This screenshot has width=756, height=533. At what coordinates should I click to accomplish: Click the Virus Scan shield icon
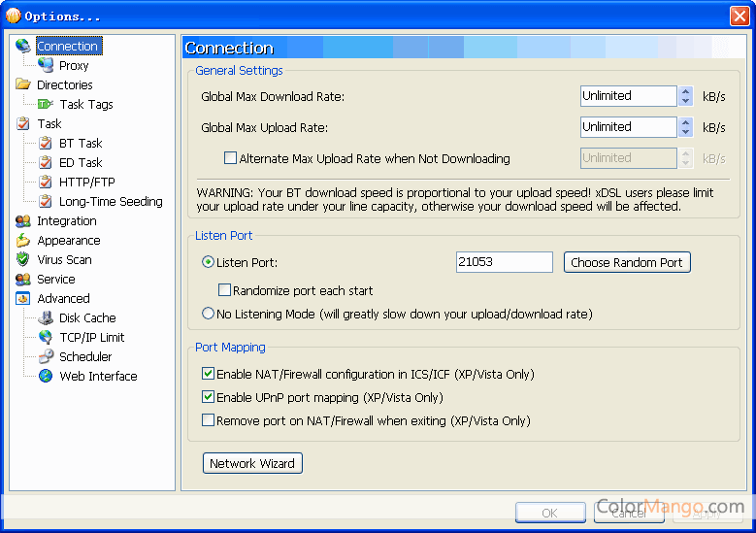click(22, 259)
